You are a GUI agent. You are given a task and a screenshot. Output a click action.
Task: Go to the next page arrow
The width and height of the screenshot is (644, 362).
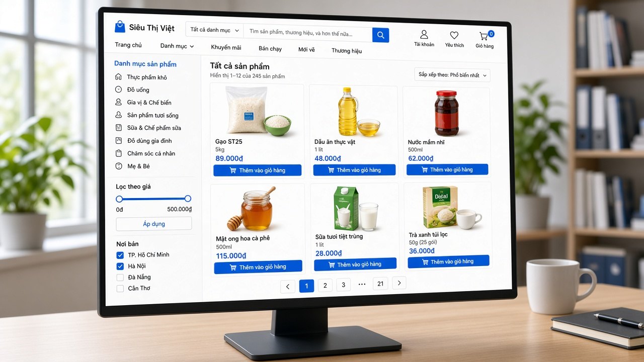[x=399, y=283]
